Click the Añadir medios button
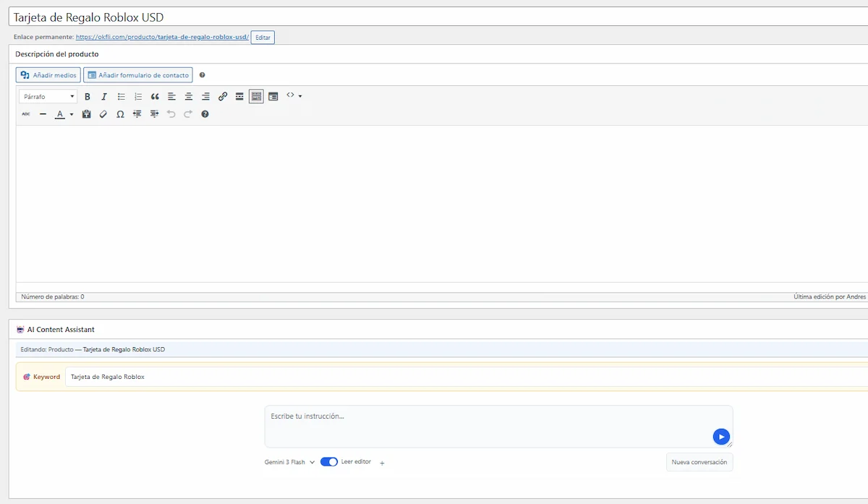Image resolution: width=868 pixels, height=504 pixels. tap(48, 75)
